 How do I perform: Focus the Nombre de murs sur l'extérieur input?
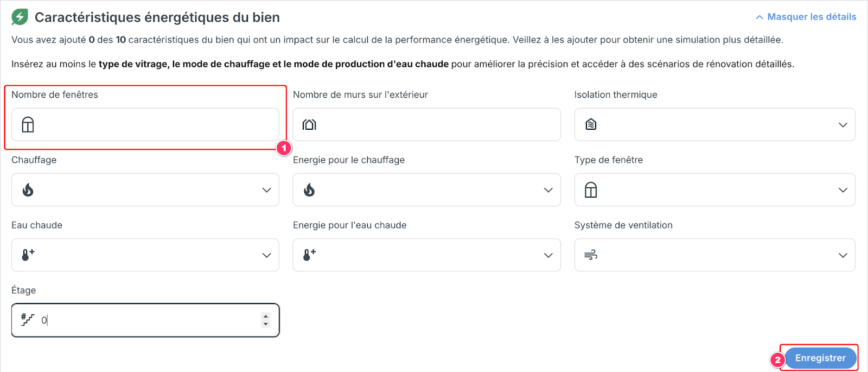(426, 124)
